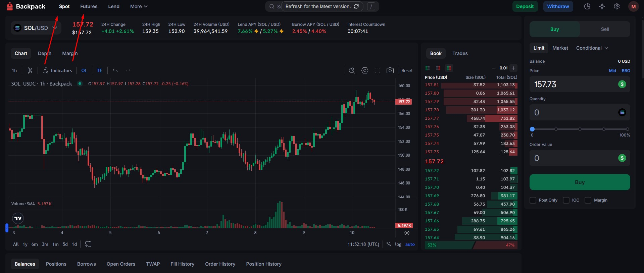The image size is (644, 273).
Task: Switch to the Trades tab
Action: [x=460, y=53]
